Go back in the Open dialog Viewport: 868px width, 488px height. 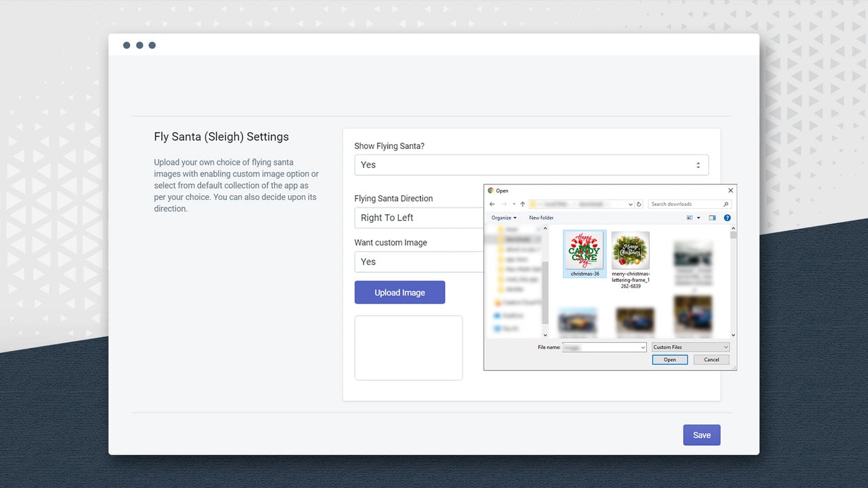[492, 204]
